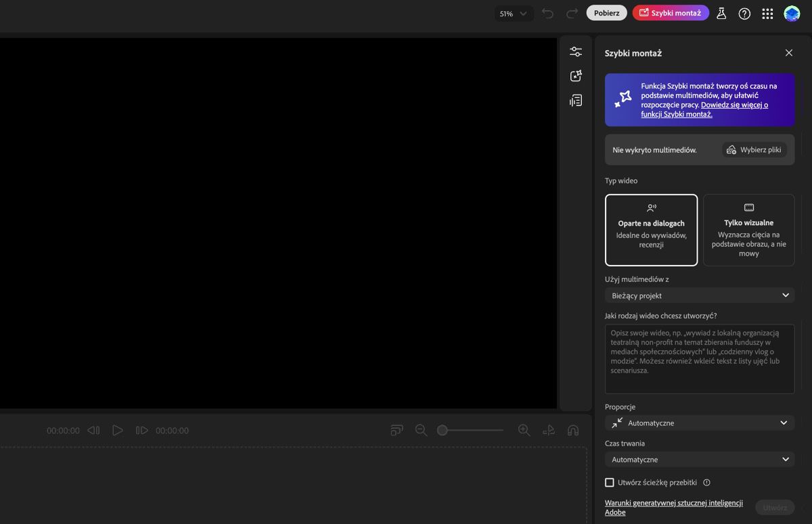
Task: Click the track layout icon left of zoom out
Action: (397, 430)
